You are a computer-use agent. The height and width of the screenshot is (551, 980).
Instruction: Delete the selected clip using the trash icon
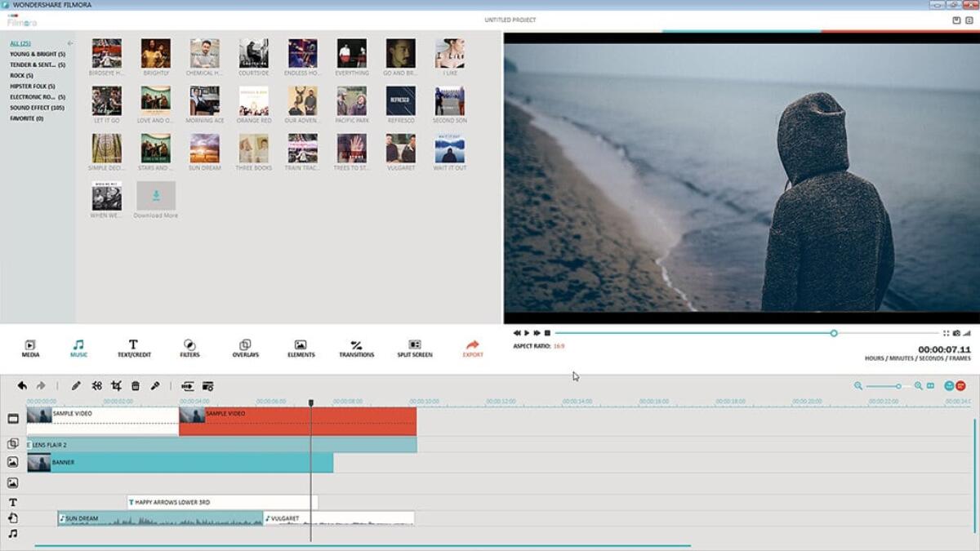coord(136,385)
